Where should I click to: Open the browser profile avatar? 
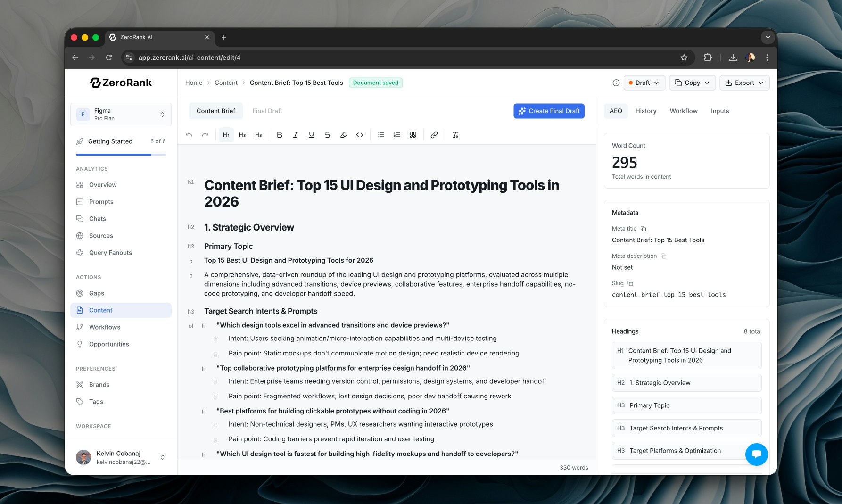(750, 58)
